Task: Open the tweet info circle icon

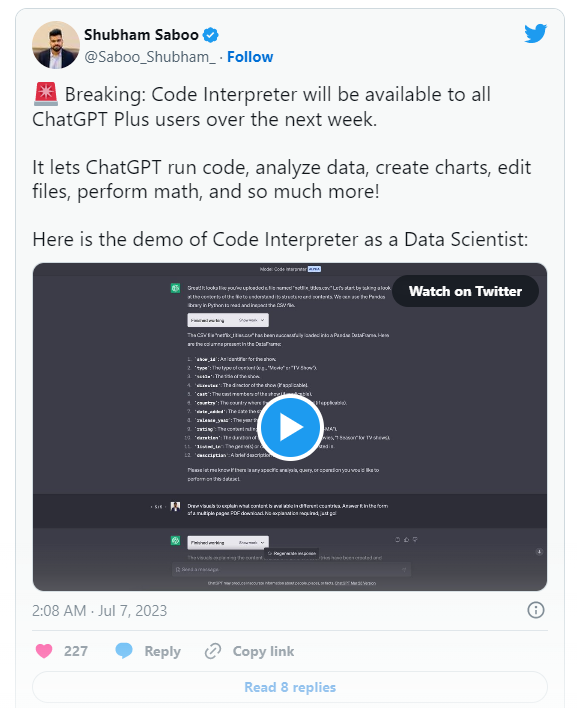Action: 536,610
